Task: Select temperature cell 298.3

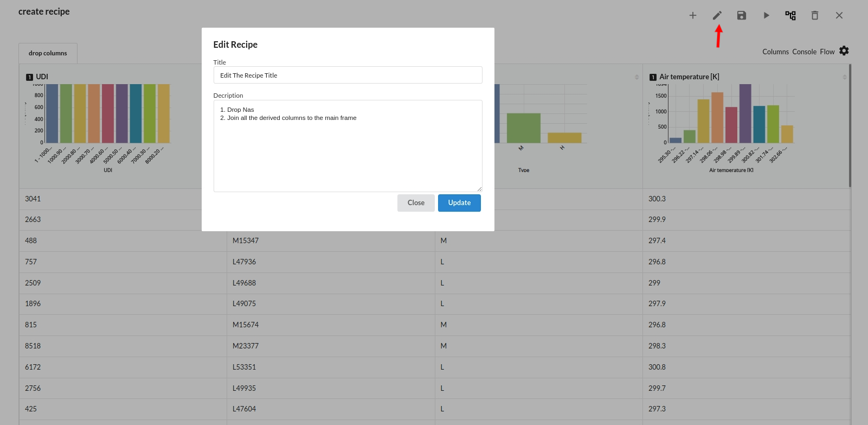Action: [x=746, y=346]
